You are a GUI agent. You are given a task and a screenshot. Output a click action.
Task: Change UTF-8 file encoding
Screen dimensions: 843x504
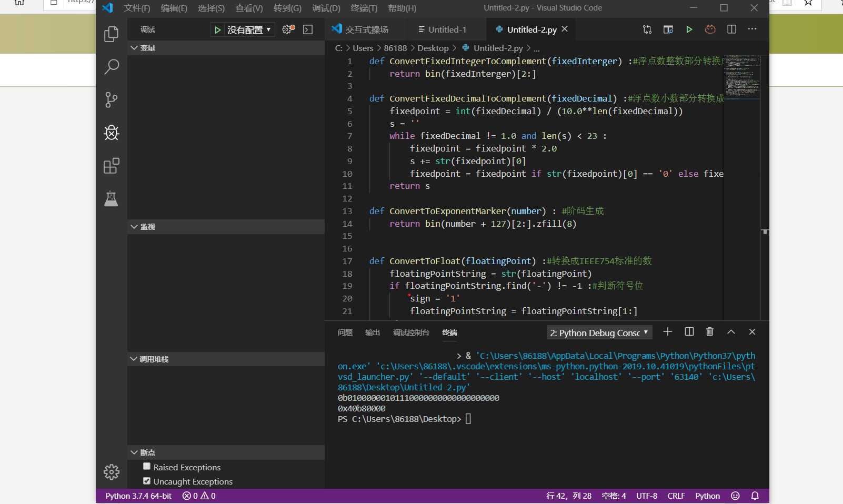(647, 496)
